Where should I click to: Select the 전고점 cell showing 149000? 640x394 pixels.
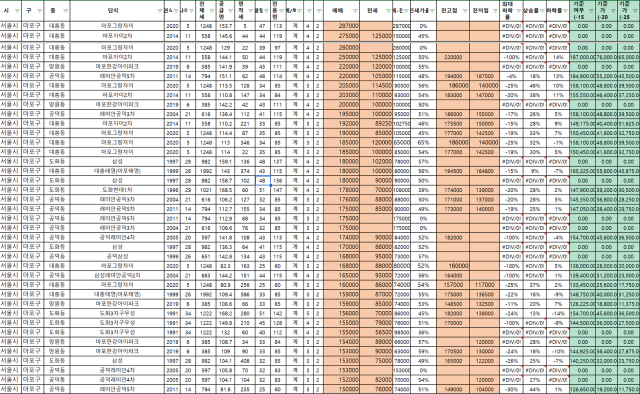[x=453, y=390]
